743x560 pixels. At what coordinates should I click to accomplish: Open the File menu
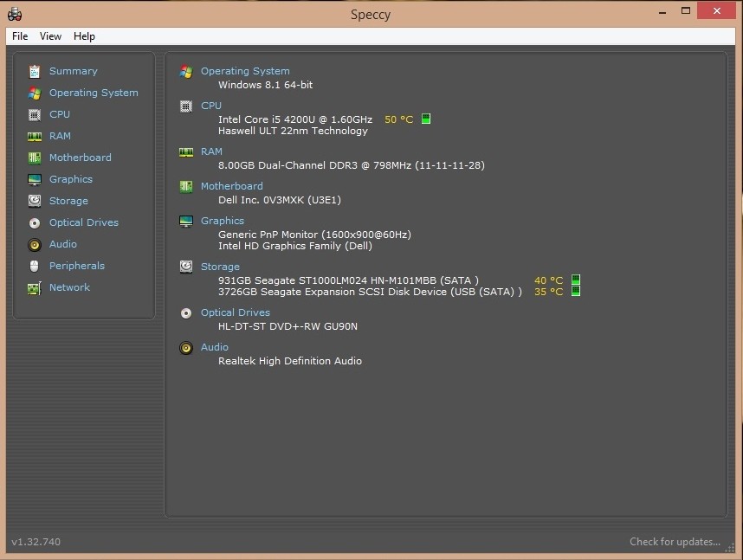[x=20, y=36]
